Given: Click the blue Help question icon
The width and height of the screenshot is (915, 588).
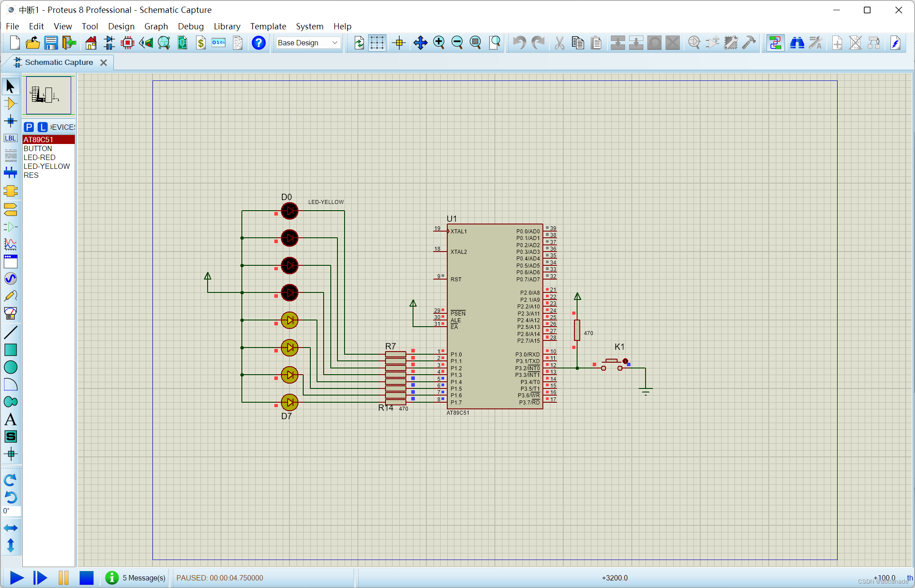Looking at the screenshot, I should pos(258,43).
